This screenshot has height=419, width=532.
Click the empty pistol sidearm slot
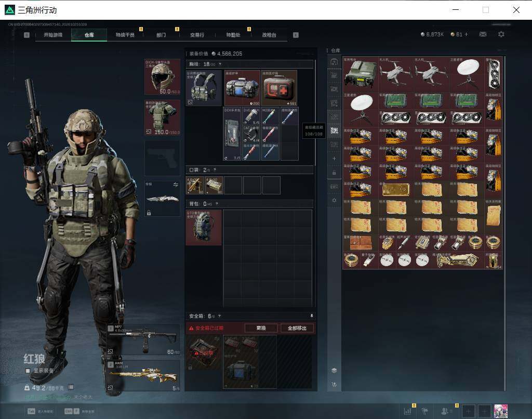162,158
